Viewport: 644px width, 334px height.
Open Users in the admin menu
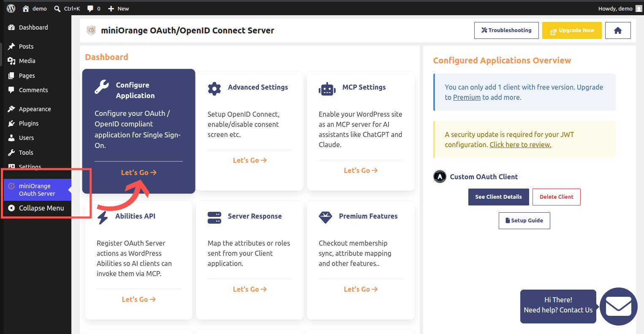26,138
